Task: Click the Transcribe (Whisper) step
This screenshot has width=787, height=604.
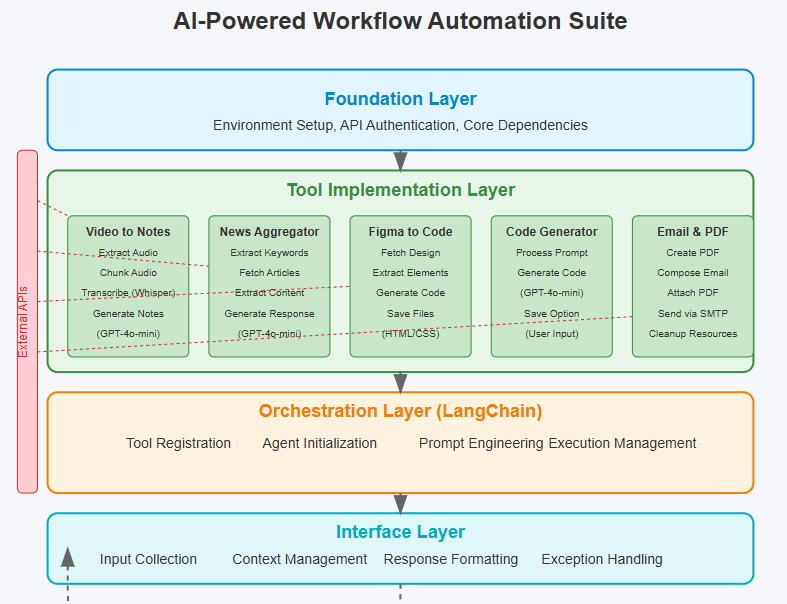Action: [128, 293]
